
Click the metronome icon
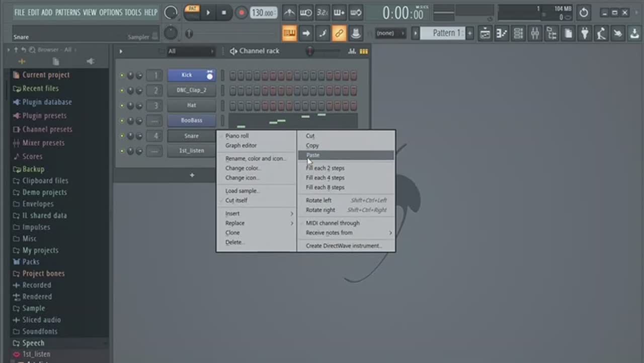pyautogui.click(x=289, y=12)
